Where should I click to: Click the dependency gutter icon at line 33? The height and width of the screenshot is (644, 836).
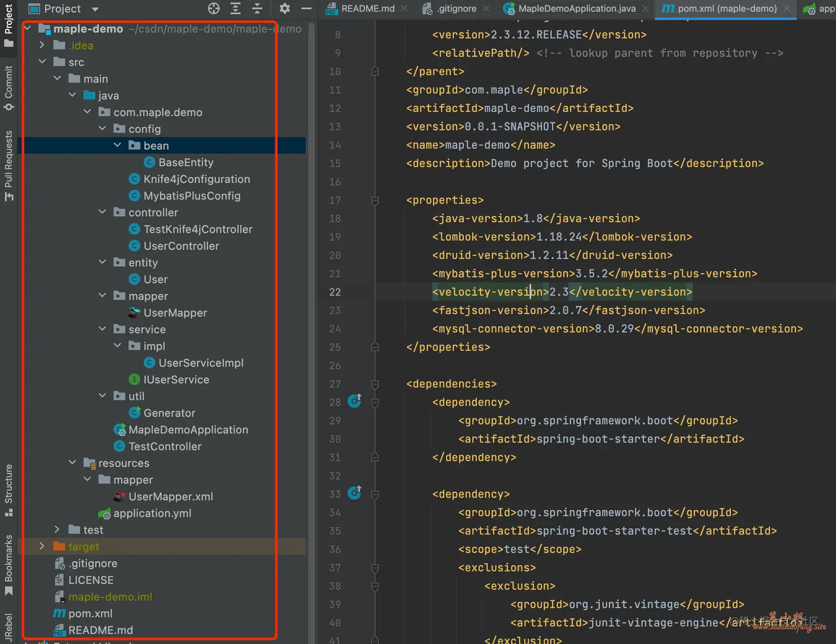[354, 493]
